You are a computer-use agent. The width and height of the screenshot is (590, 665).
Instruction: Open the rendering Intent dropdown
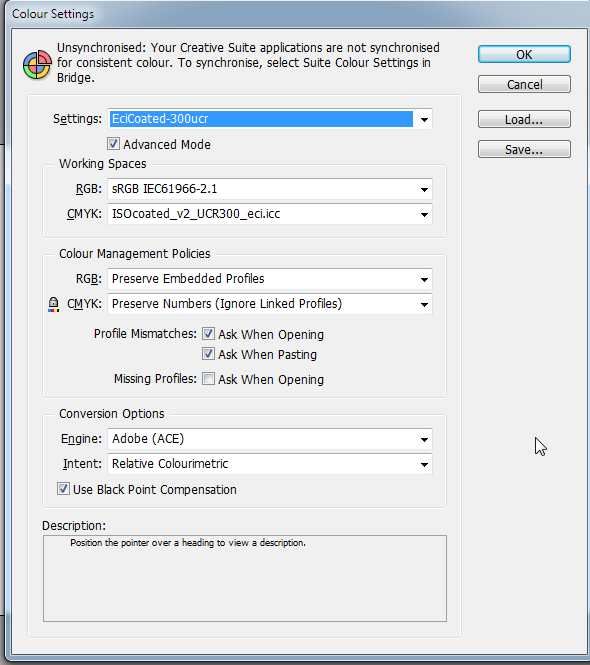pos(270,464)
